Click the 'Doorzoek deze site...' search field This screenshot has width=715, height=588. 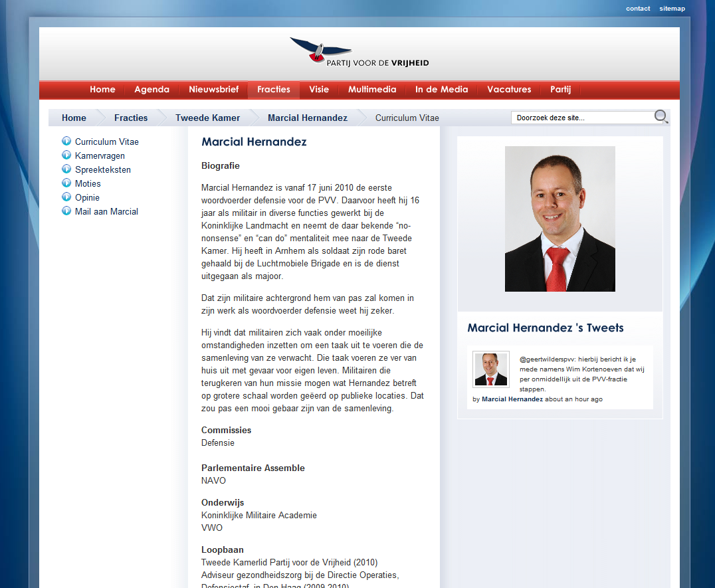[582, 118]
